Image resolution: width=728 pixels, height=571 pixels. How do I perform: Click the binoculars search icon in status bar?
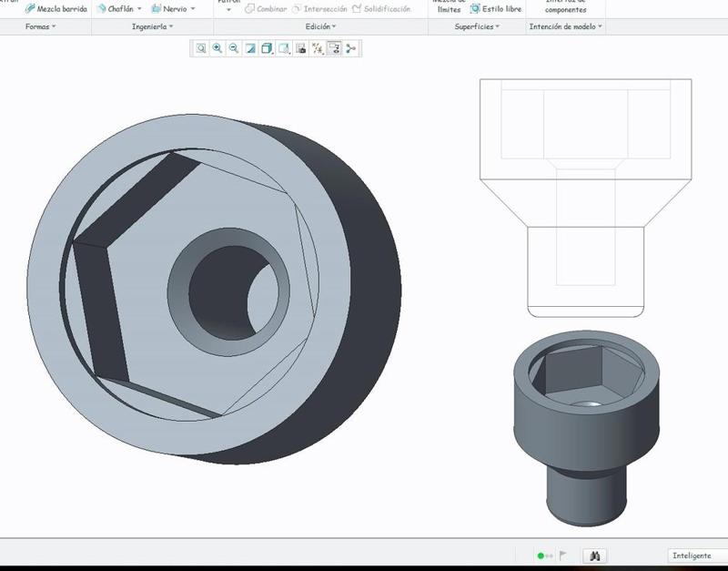pyautogui.click(x=593, y=556)
